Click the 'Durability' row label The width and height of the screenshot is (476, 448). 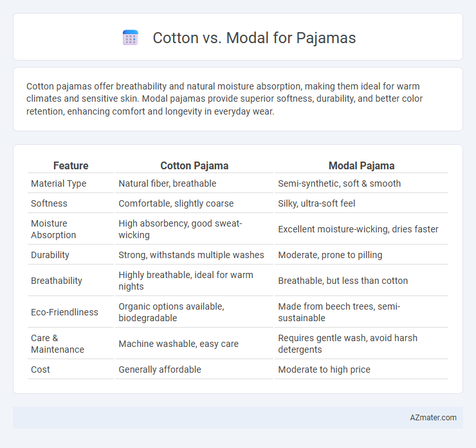pyautogui.click(x=50, y=255)
